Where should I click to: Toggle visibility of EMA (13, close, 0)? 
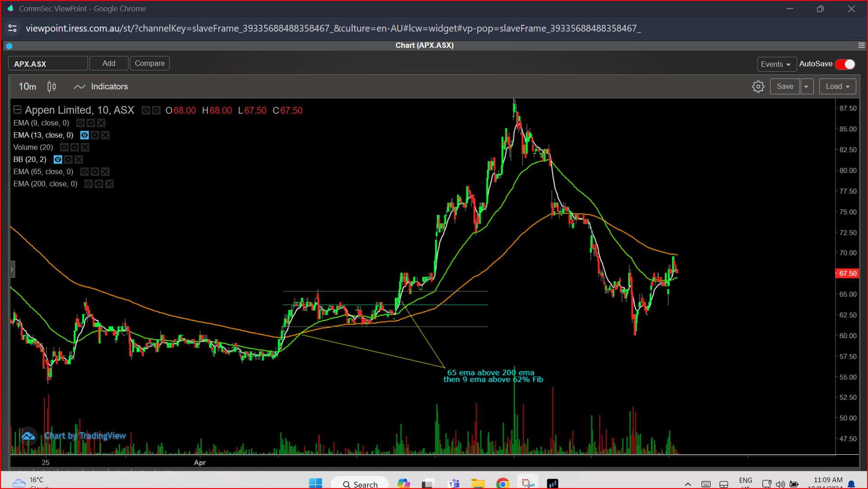point(84,135)
